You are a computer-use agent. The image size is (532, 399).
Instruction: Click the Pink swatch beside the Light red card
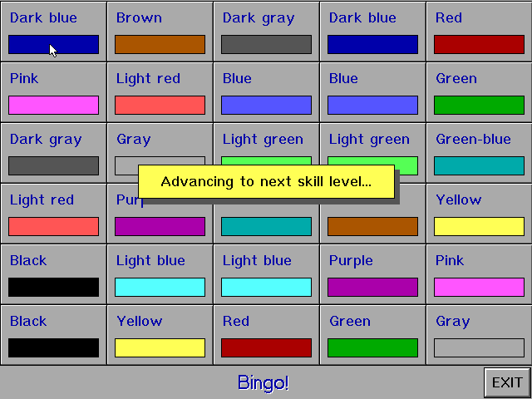(x=53, y=106)
